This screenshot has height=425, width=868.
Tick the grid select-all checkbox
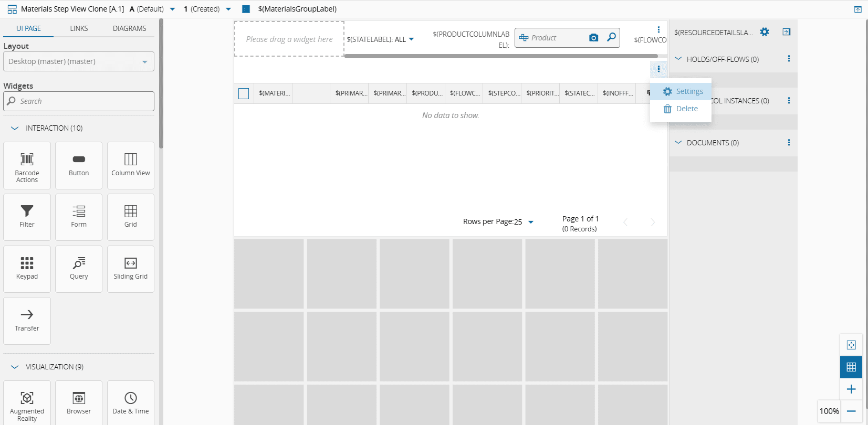pyautogui.click(x=244, y=93)
